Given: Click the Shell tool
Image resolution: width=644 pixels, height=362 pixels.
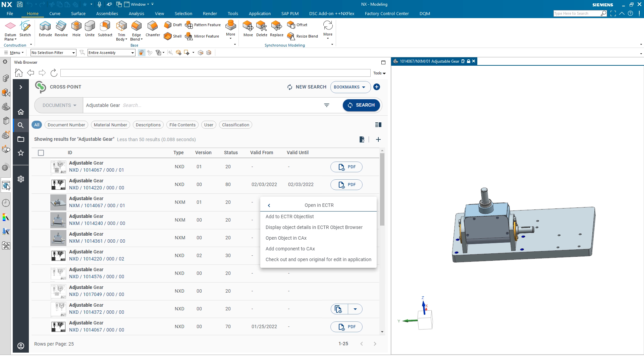Looking at the screenshot, I should click(173, 36).
